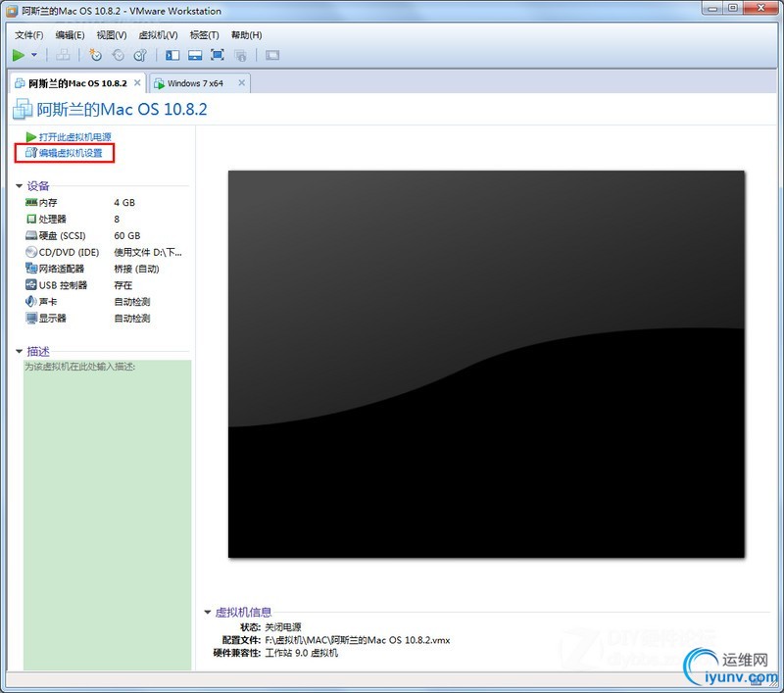
Task: Open the snapshot manager wrench-clock icon
Action: 140,55
